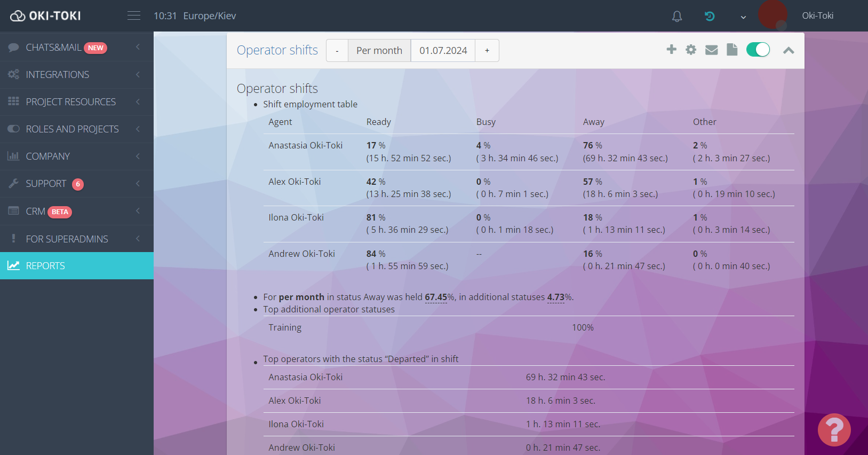Export report using document icon
868x455 pixels.
[732, 50]
